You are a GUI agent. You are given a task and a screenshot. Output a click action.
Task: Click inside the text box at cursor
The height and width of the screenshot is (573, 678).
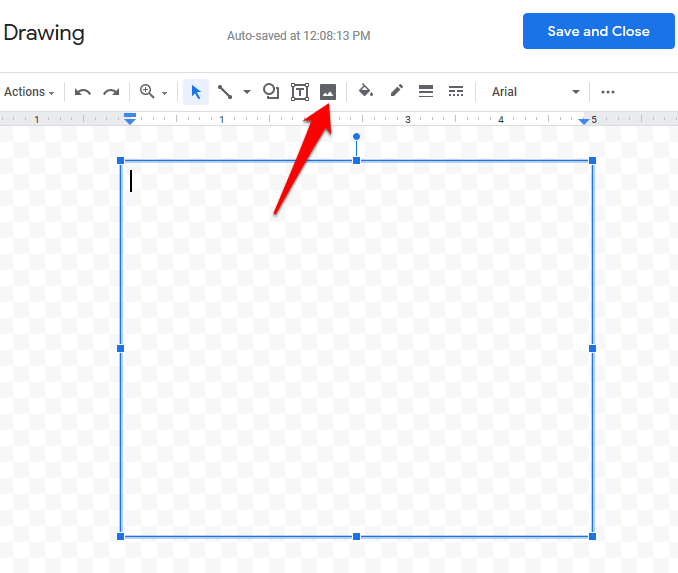131,181
